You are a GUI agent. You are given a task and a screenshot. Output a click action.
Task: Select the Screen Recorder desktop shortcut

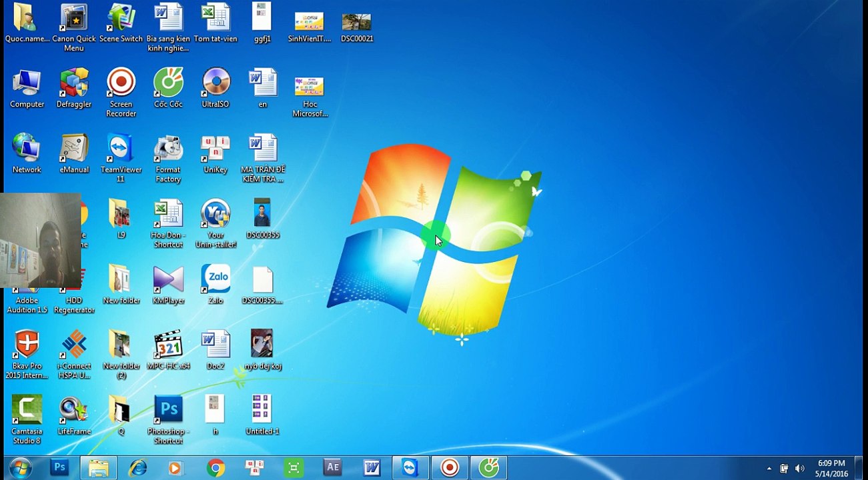pos(121,93)
